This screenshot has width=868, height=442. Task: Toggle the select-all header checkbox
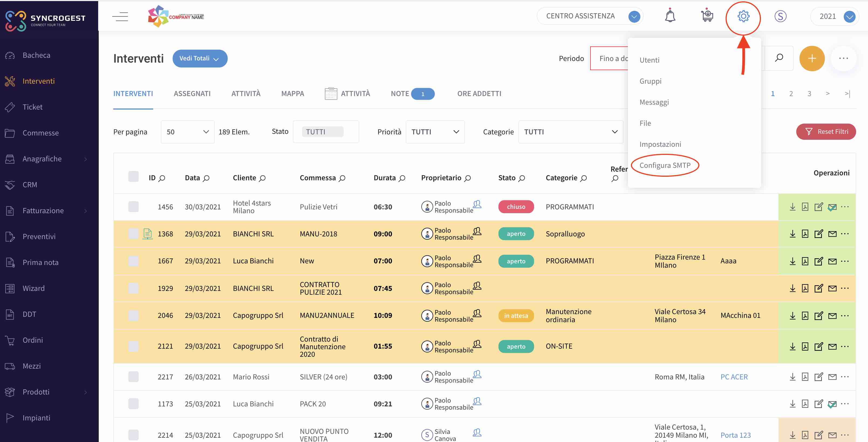pos(134,177)
